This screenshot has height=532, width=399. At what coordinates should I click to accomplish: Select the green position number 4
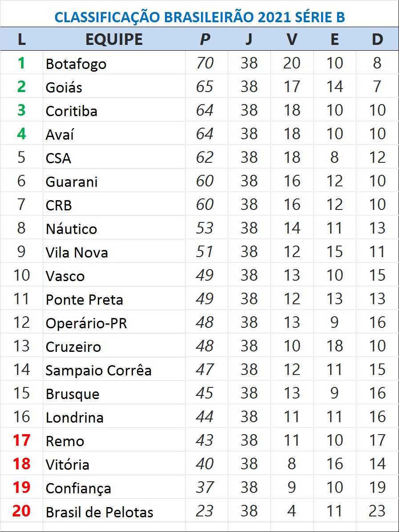click(21, 134)
